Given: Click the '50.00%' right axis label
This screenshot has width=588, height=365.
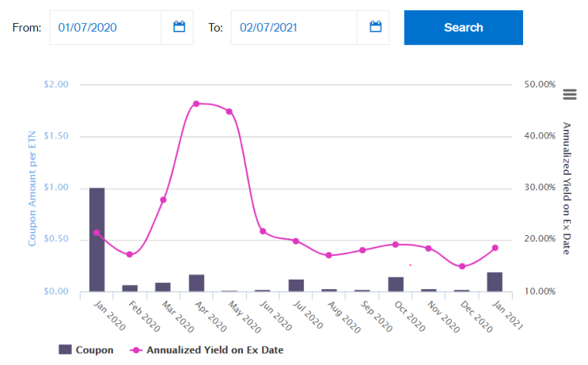Looking at the screenshot, I should pos(540,84).
